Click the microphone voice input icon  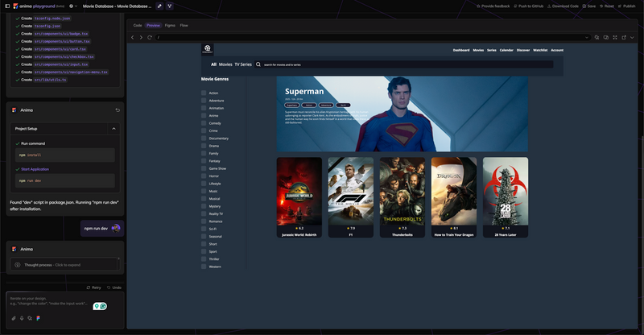[x=22, y=318]
